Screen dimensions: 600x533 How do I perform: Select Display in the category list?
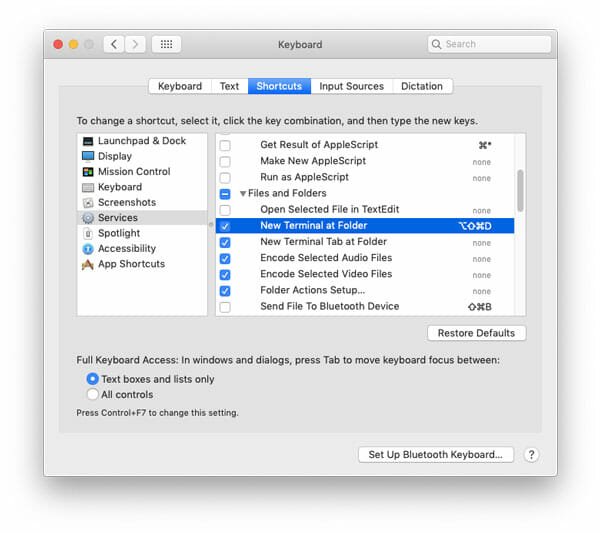tap(142, 156)
